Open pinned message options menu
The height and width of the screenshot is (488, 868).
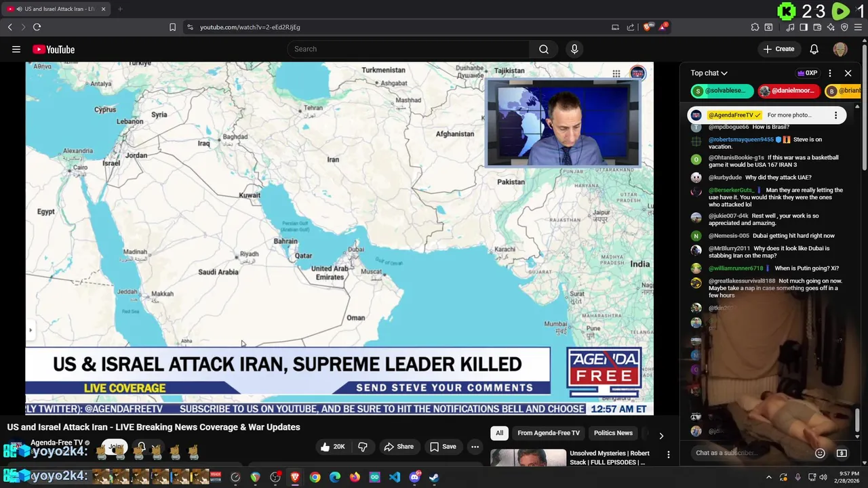click(835, 115)
